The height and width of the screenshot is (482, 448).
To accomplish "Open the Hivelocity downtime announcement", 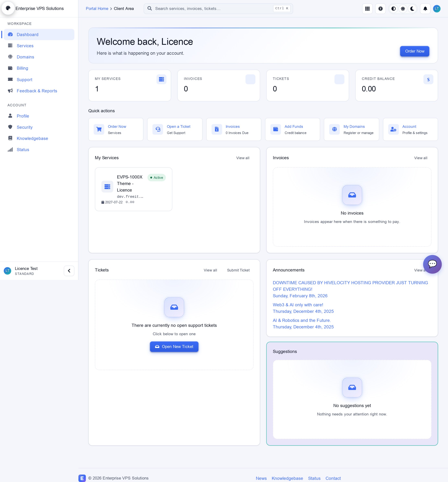I will pos(350,286).
